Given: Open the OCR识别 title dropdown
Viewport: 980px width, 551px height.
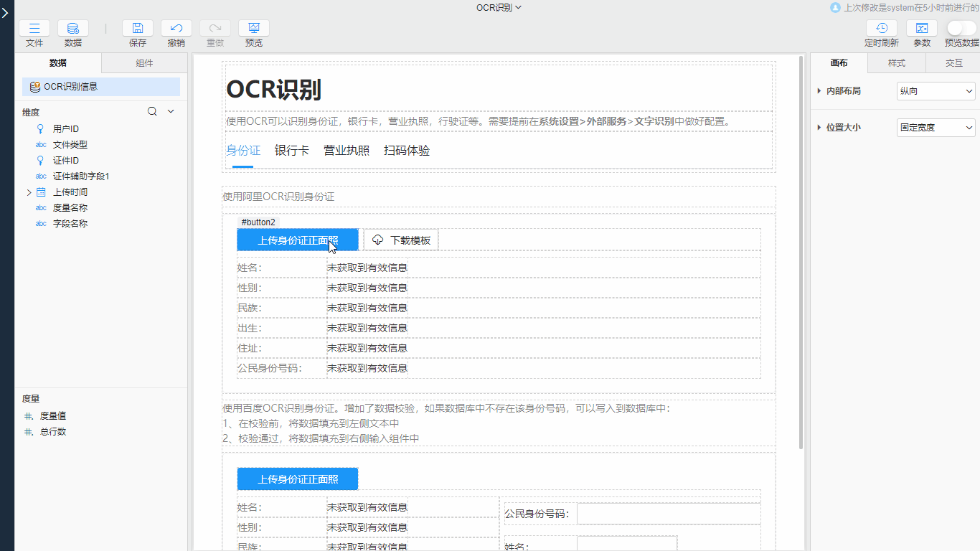Looking at the screenshot, I should point(499,7).
